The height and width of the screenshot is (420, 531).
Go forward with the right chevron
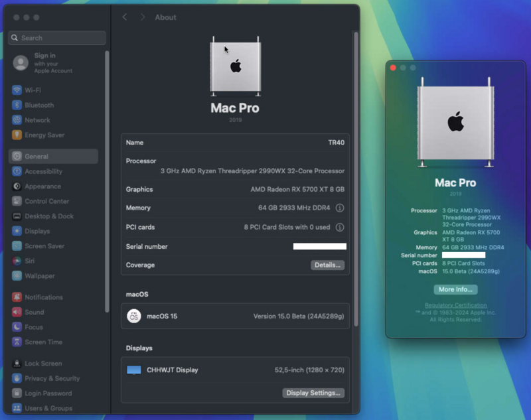click(x=143, y=17)
